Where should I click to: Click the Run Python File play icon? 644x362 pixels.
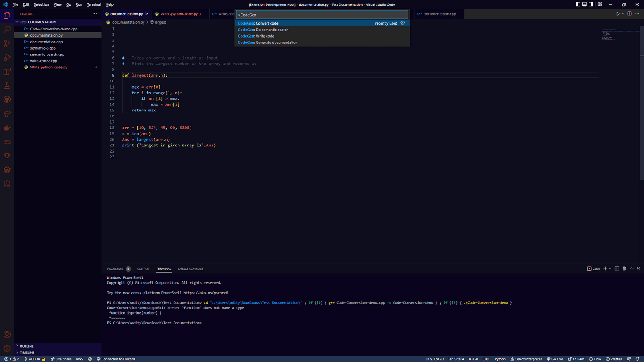618,14
